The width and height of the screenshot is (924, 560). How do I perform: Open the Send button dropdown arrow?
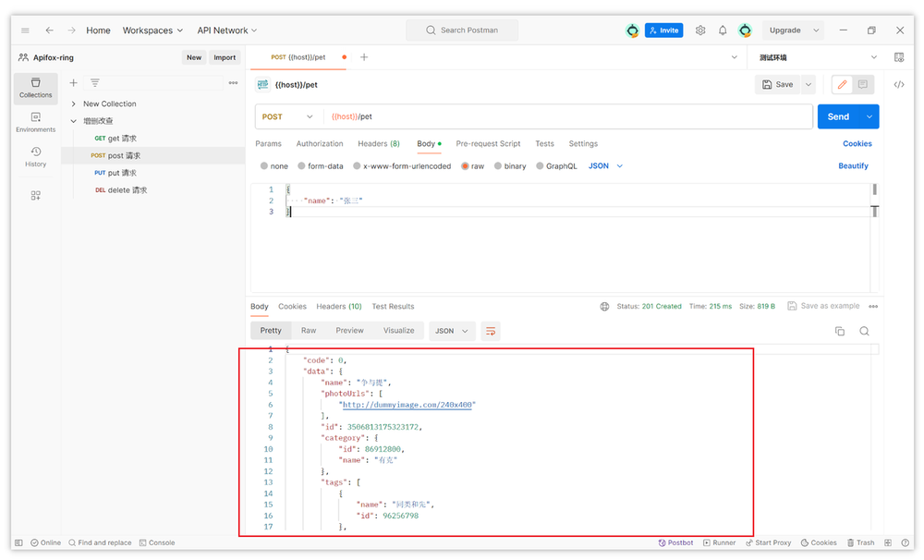click(869, 116)
